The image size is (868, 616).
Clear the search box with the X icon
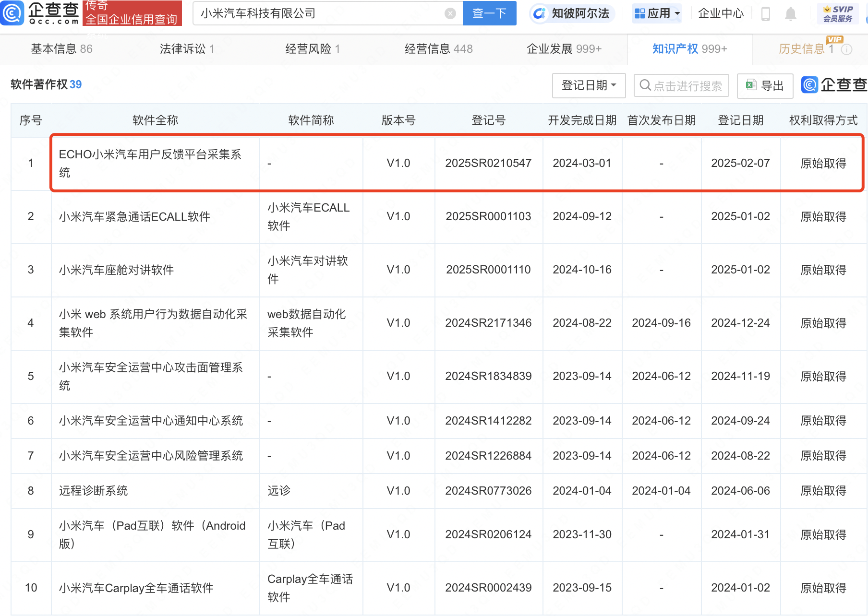click(450, 13)
